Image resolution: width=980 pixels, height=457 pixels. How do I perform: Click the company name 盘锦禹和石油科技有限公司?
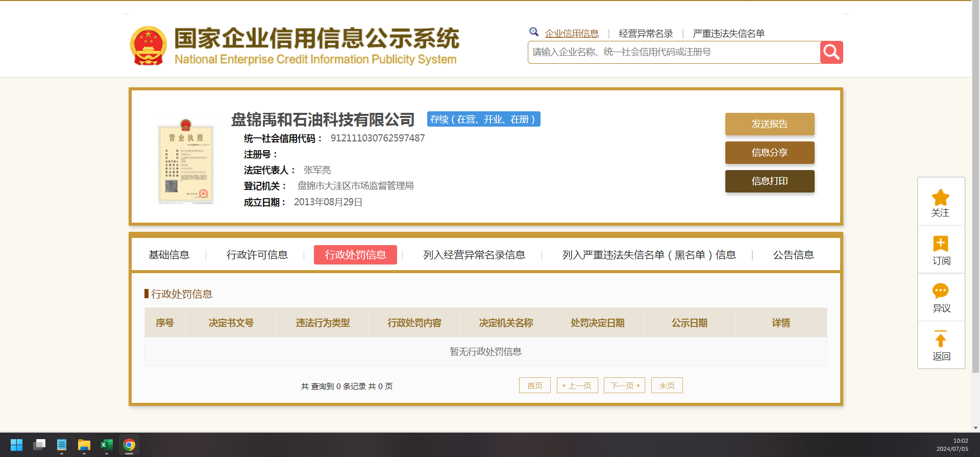323,119
